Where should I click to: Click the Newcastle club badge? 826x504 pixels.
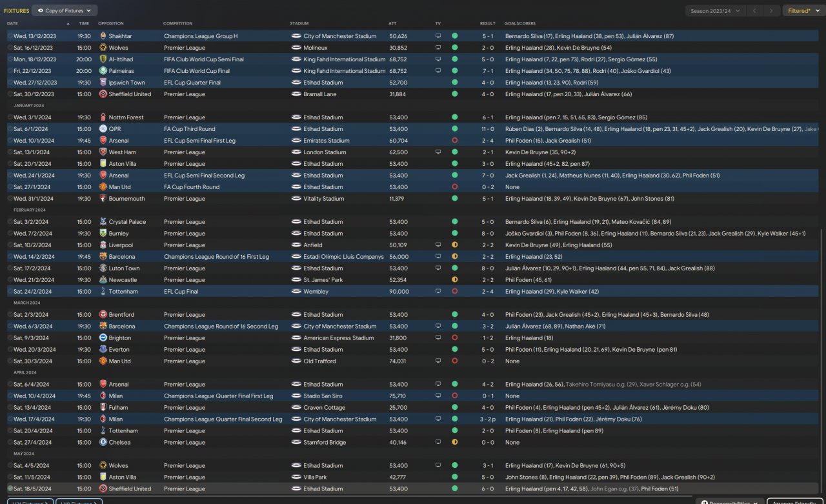[103, 280]
